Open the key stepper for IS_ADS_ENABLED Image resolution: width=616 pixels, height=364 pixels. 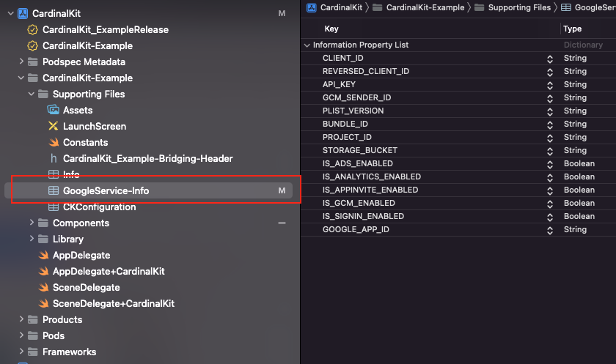click(x=550, y=164)
